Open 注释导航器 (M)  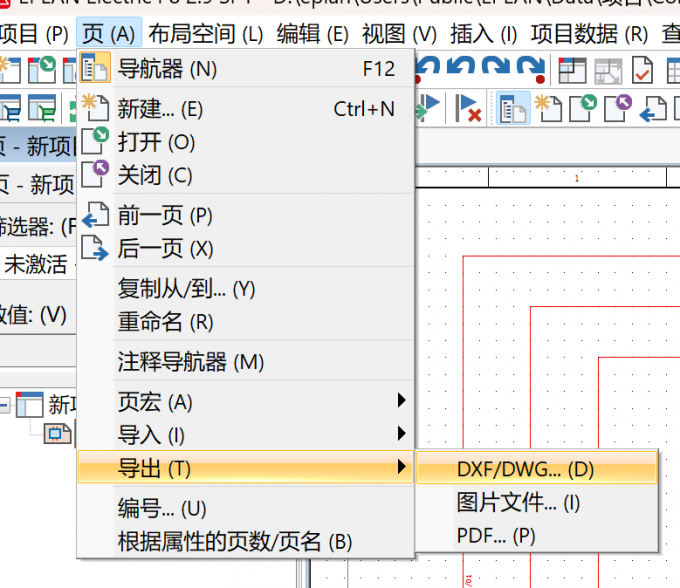245,362
